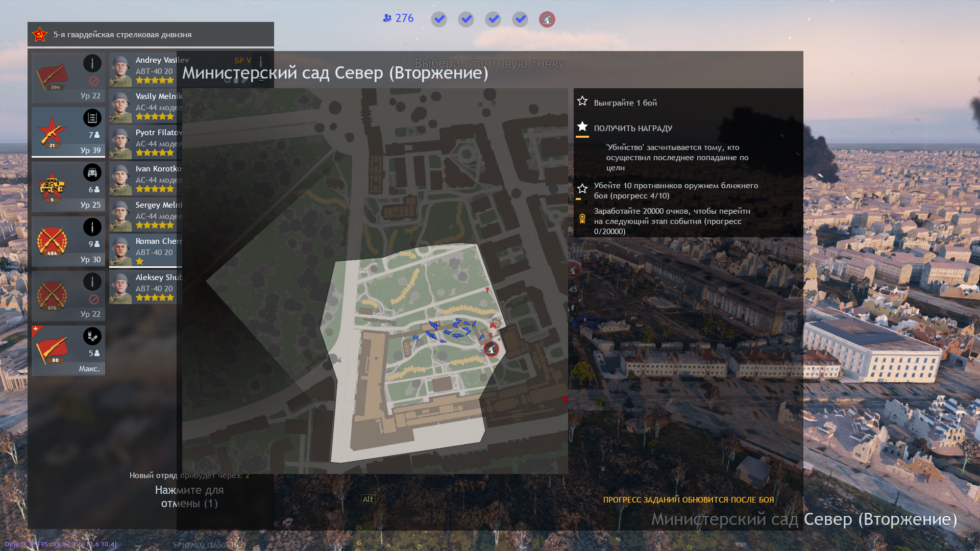980x551 pixels.
Task: Expand the 20000 points event stage task
Action: click(x=671, y=221)
